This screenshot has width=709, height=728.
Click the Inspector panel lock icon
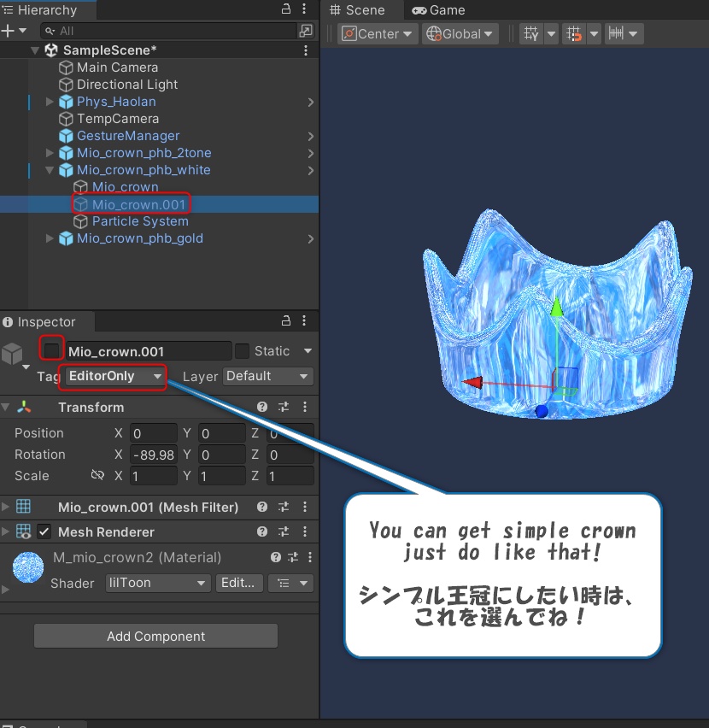[286, 320]
